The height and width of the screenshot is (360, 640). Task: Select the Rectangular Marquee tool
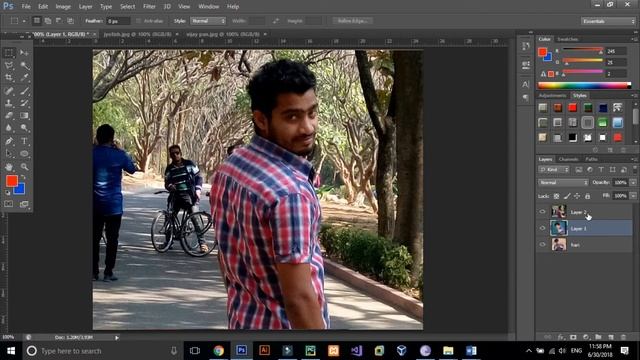[9, 53]
